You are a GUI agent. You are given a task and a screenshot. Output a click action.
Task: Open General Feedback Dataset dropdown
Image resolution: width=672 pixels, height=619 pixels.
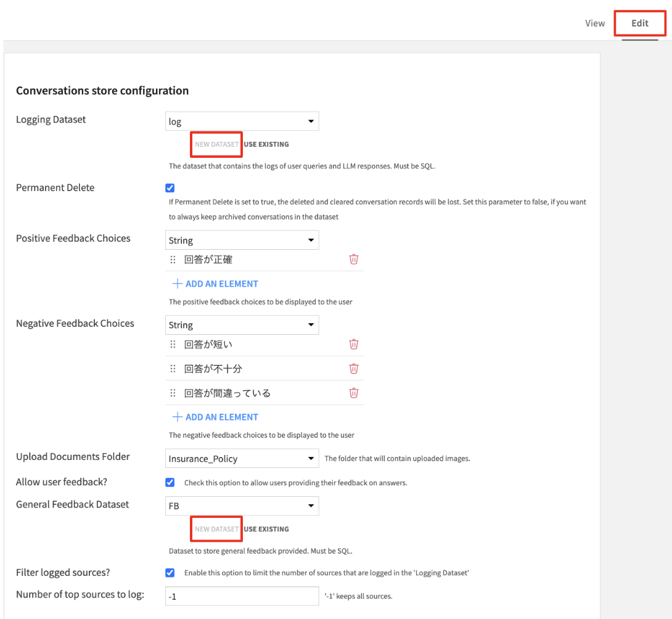tap(242, 506)
